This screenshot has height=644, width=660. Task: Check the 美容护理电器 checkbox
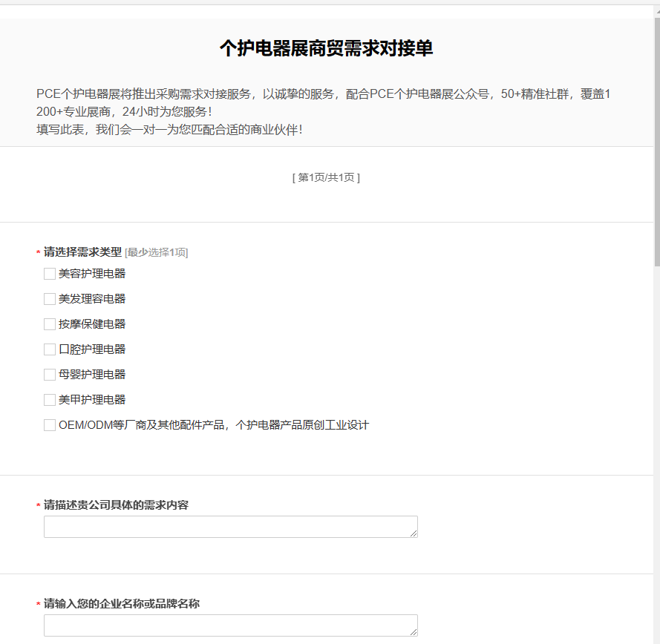pyautogui.click(x=50, y=274)
